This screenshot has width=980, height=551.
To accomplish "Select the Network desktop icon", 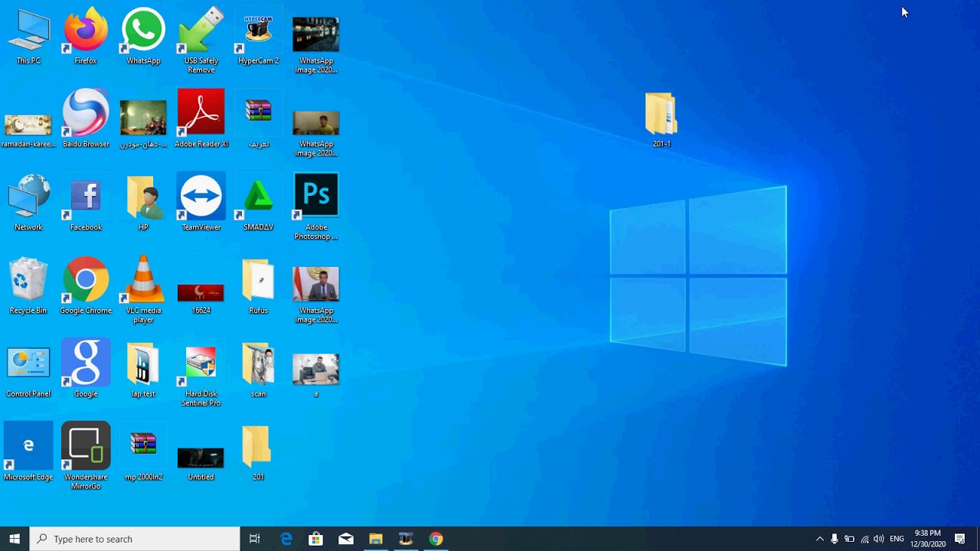I will pyautogui.click(x=28, y=202).
